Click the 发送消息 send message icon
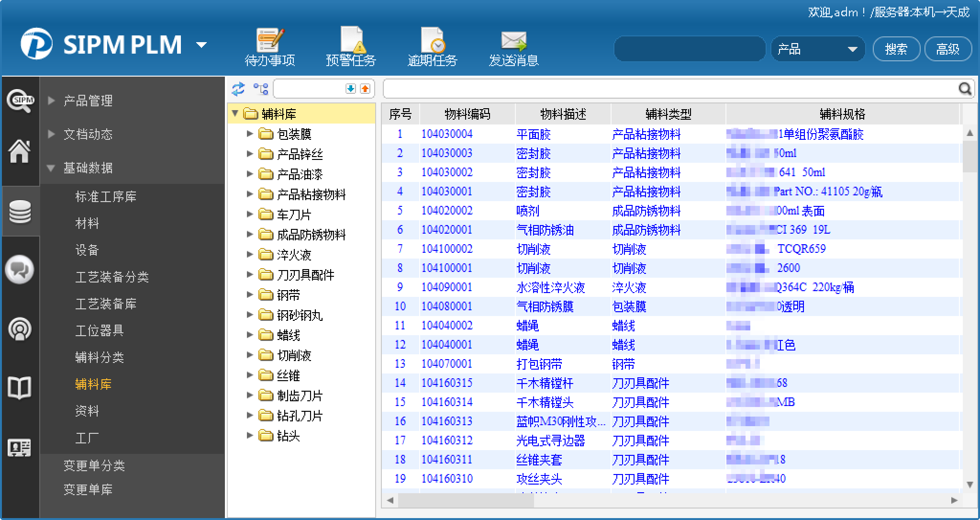 513,40
